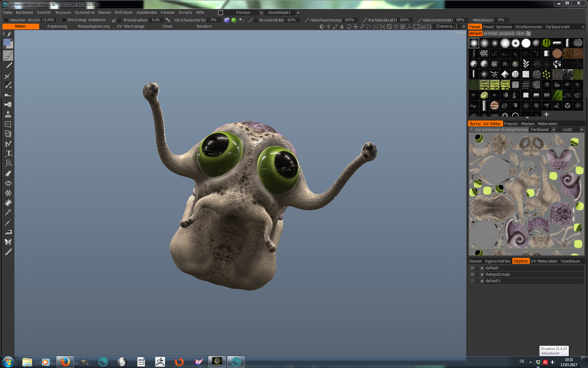Screen dimensions: 588x368
Task: Toggle the Weicher Strich checkbox
Action: pyautogui.click(x=6, y=20)
